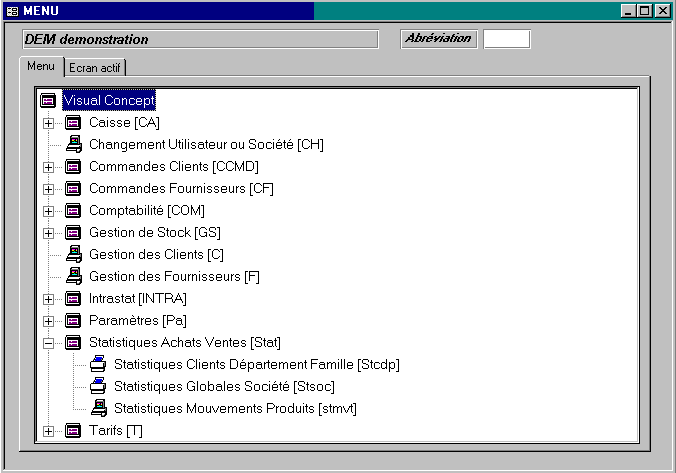
Task: Click the Abréviation input field
Action: [507, 39]
